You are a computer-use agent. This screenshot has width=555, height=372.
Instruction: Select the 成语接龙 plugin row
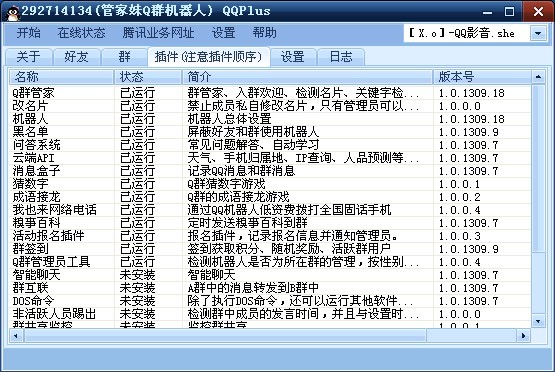click(270, 197)
